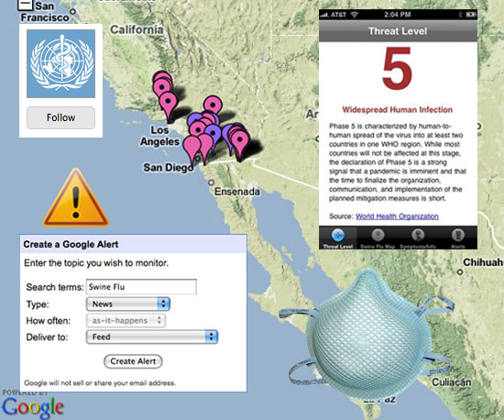Screen dimensions: 504x420
Task: Click the World Health Organization logo
Action: pyautogui.click(x=60, y=63)
